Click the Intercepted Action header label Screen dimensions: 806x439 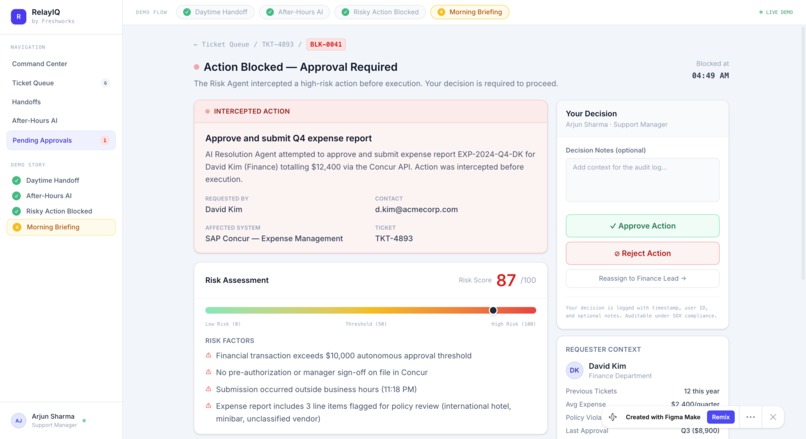coord(252,112)
